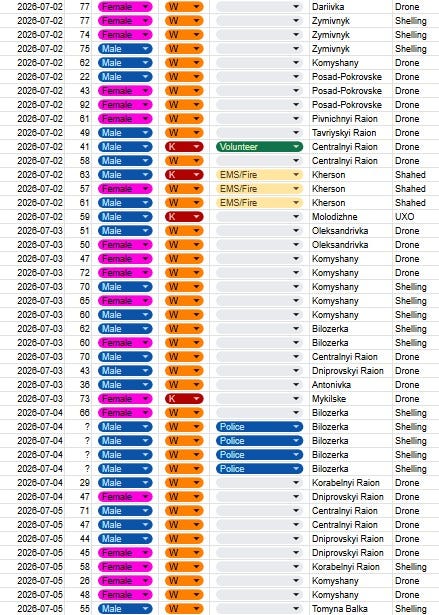Select the Posad-Pokrovske cell in the age 22 row
Screen dimensions: 439x615
pyautogui.click(x=351, y=77)
